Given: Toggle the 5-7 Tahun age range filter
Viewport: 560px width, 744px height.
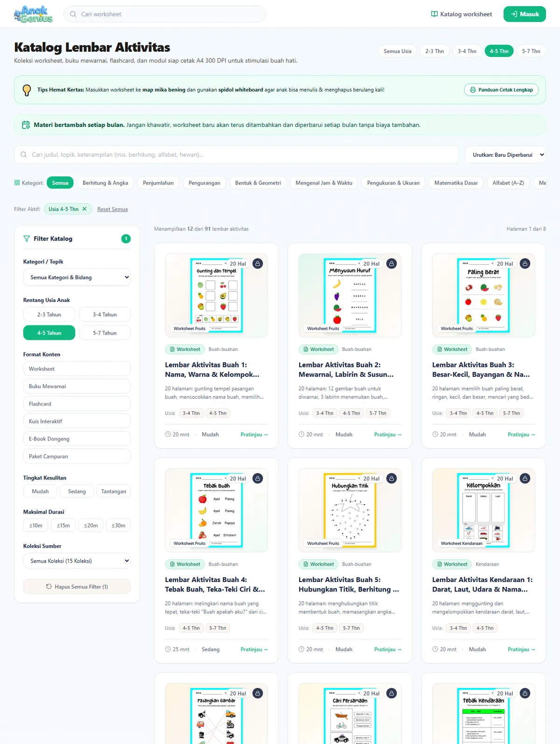Looking at the screenshot, I should point(105,333).
